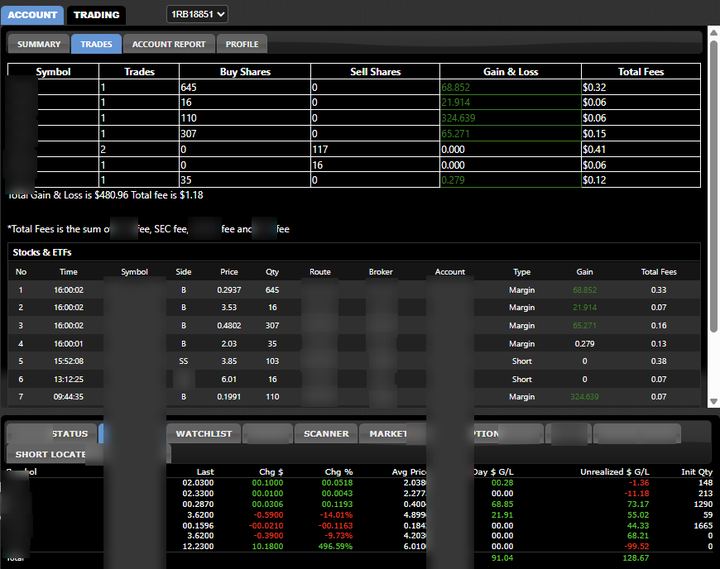
Task: Select the TRADES sub-tab
Action: pyautogui.click(x=96, y=44)
